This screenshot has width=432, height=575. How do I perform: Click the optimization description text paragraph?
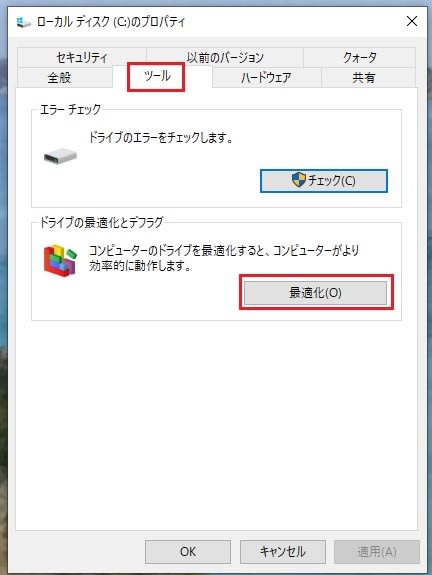point(224,258)
